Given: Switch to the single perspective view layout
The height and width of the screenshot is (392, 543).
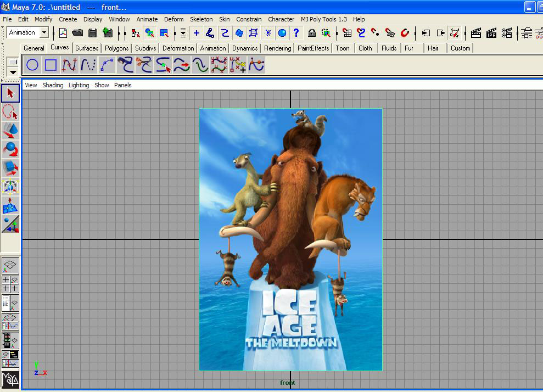Looking at the screenshot, I should click(10, 266).
